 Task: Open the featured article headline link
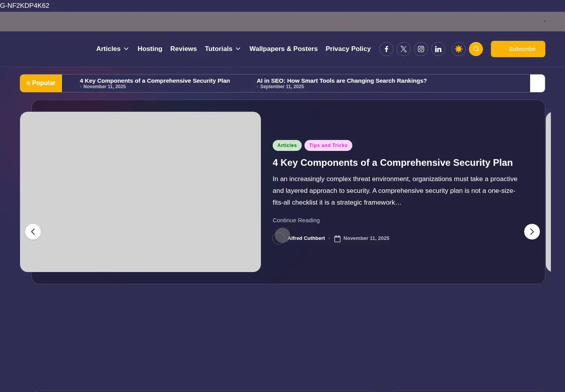(x=393, y=163)
